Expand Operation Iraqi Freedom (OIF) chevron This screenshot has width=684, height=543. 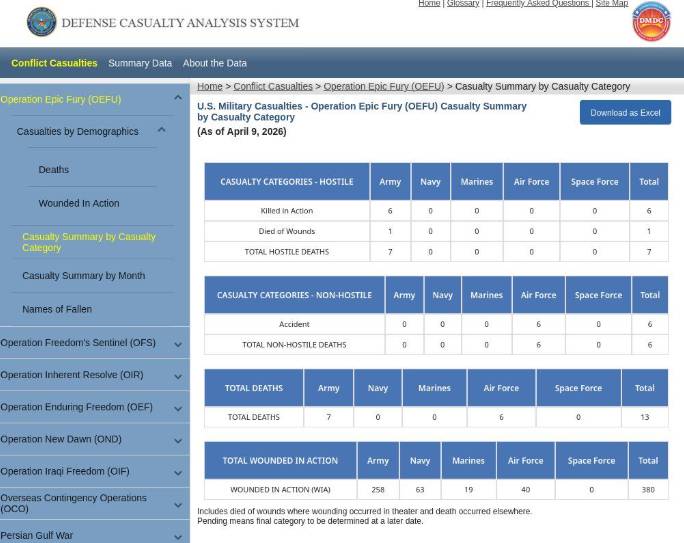click(x=178, y=473)
